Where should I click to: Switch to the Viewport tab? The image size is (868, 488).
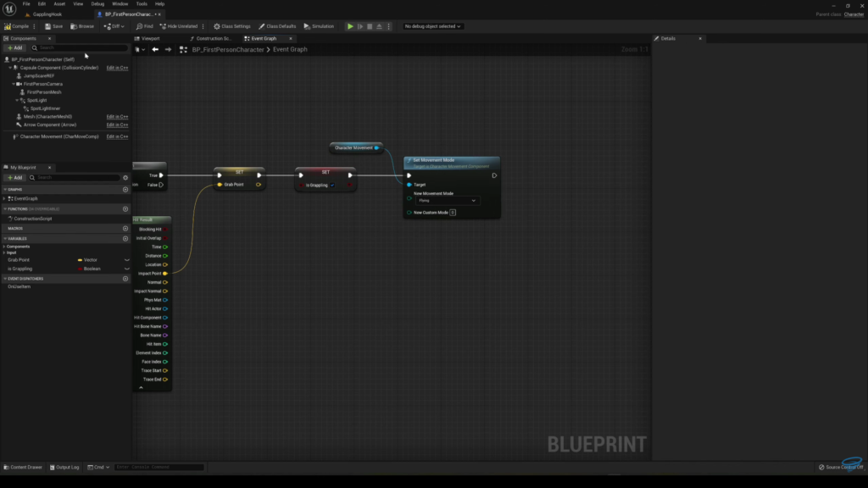tap(150, 39)
